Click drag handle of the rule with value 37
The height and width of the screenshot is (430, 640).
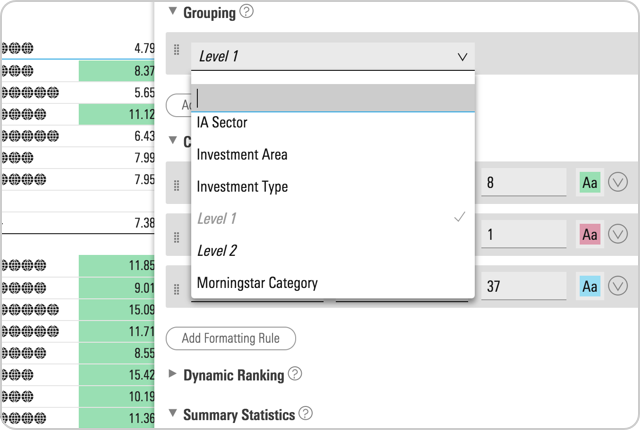pyautogui.click(x=177, y=287)
